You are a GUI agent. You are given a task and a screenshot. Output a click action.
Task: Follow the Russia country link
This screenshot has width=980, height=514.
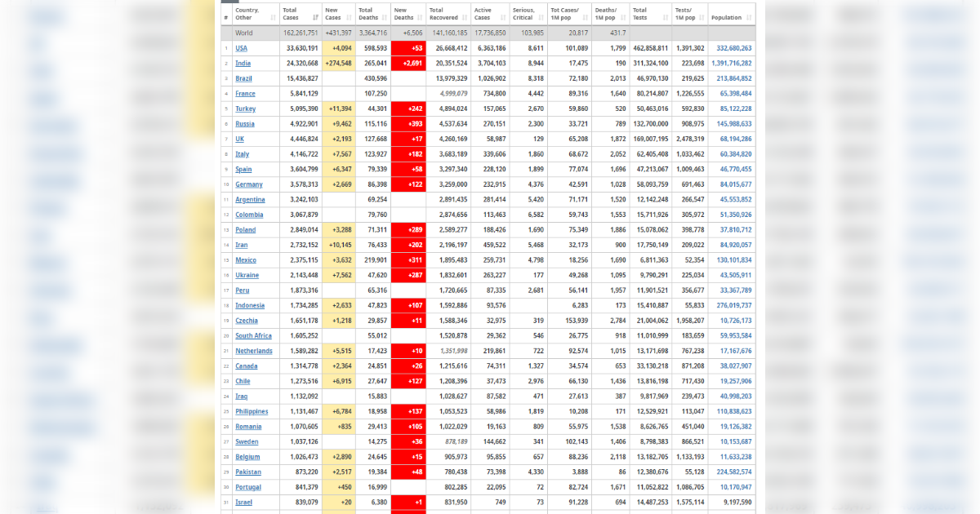point(244,124)
